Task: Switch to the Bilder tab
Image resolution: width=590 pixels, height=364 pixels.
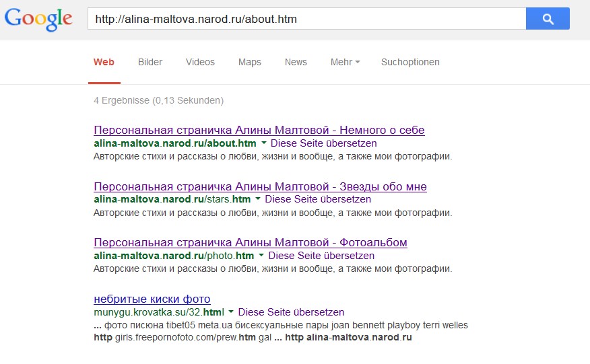Action: 150,62
